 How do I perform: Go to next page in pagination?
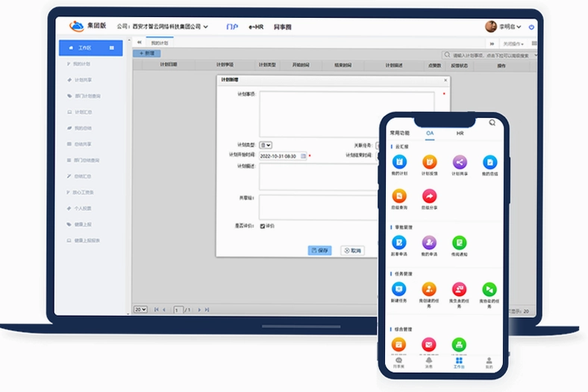point(198,309)
